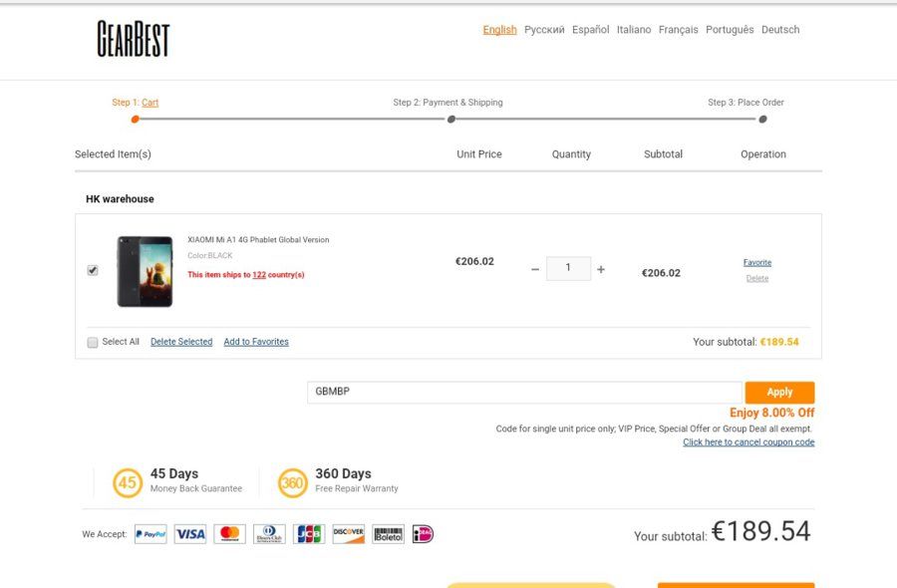This screenshot has height=588, width=897.
Task: Switch language to Italiano
Action: point(634,30)
